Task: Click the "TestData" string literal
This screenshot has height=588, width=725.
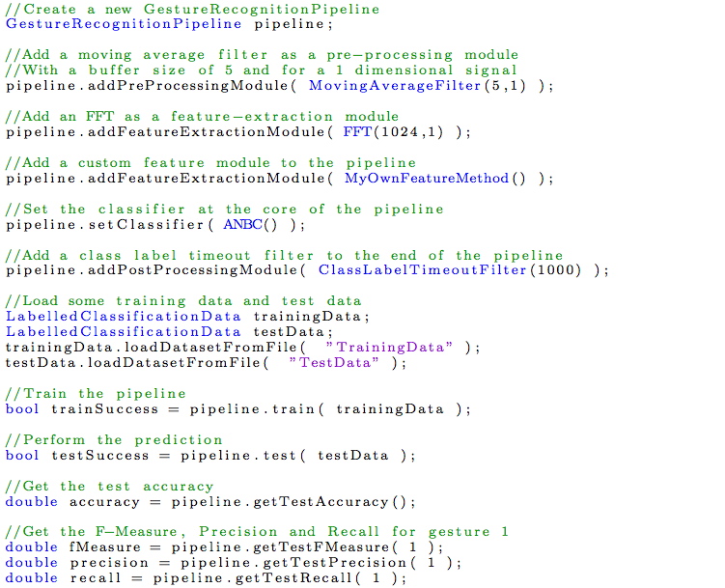Action: coord(334,362)
